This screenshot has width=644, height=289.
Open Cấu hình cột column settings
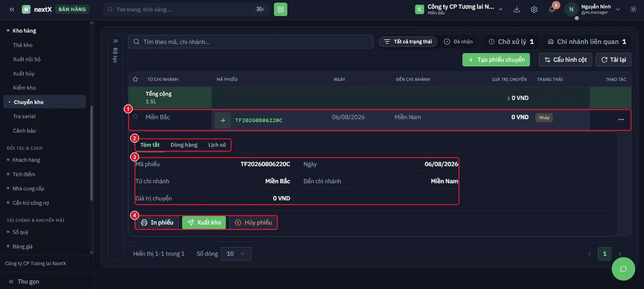565,60
